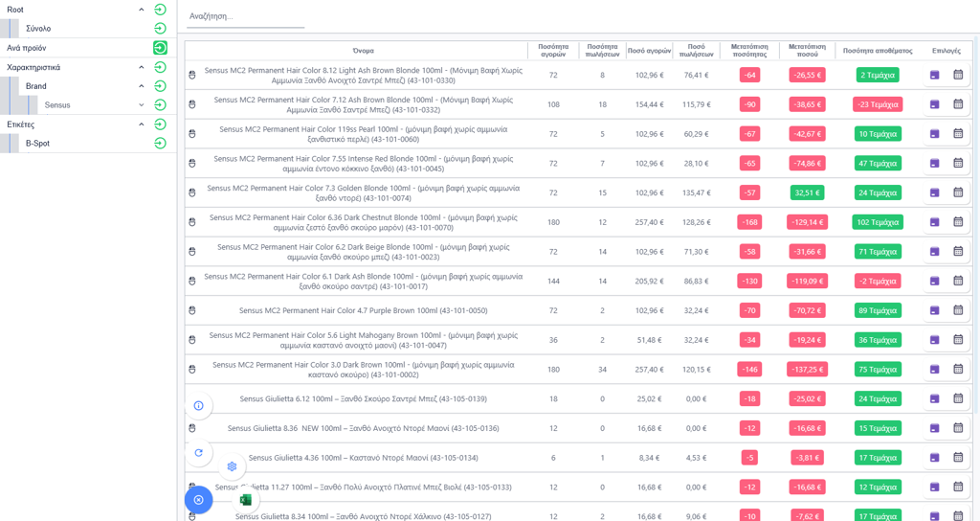Sort by the Μετατόπιση ποσότητας column header
Viewport: 980px width, 521px height.
[x=749, y=50]
